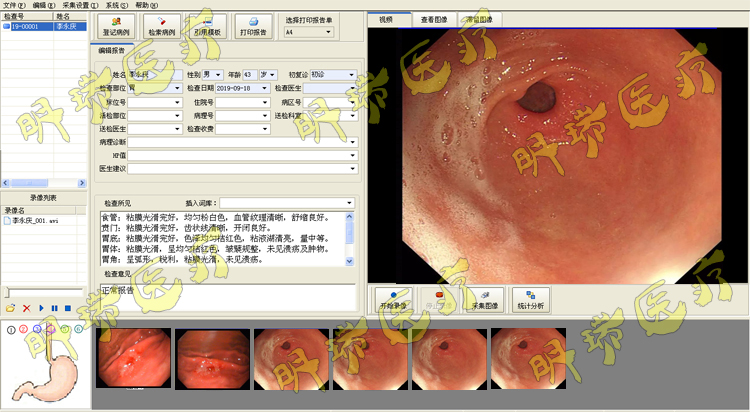The image size is (750, 412).
Task: Stop playback with the blue square icon
Action: (x=68, y=308)
